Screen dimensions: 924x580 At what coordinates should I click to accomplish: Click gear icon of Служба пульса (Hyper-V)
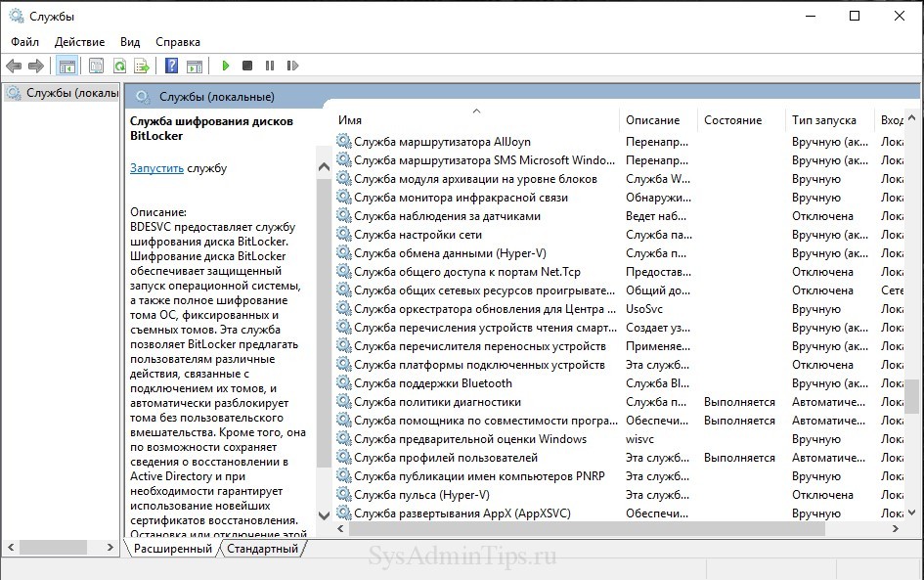click(343, 494)
